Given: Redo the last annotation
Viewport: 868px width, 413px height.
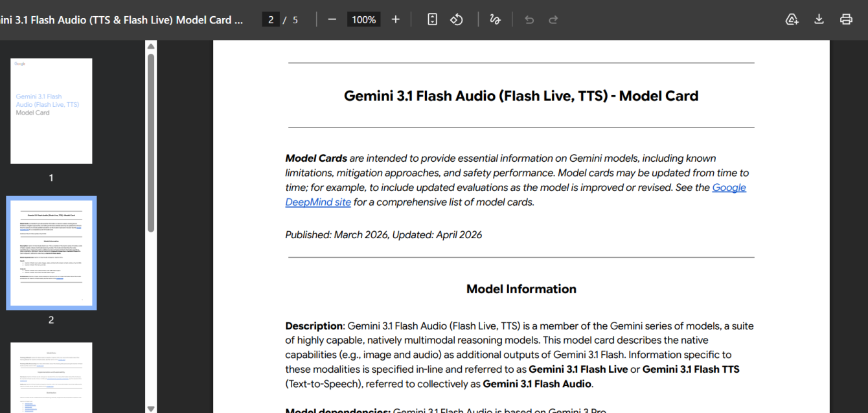Looking at the screenshot, I should 553,19.
